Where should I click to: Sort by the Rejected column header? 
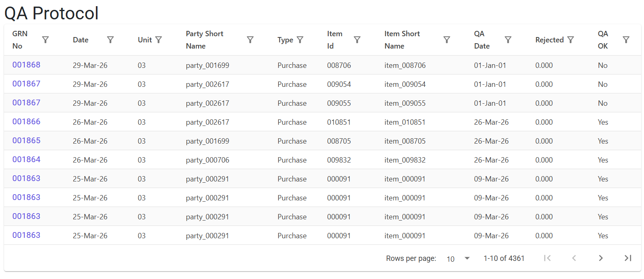(x=549, y=40)
